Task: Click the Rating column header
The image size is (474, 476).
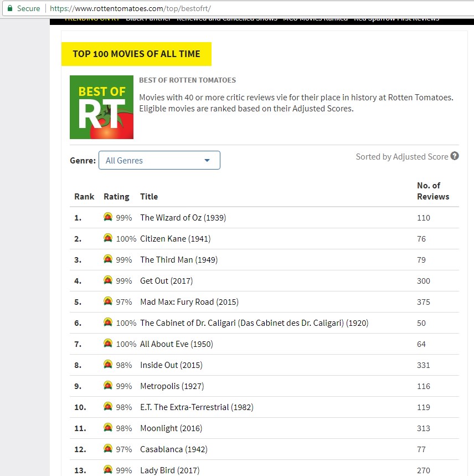Action: point(116,197)
